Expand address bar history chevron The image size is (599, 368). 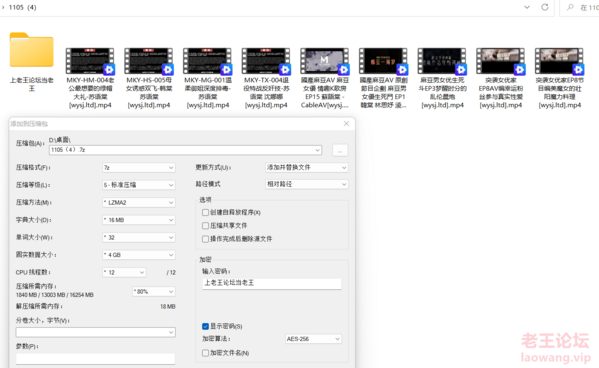(527, 7)
